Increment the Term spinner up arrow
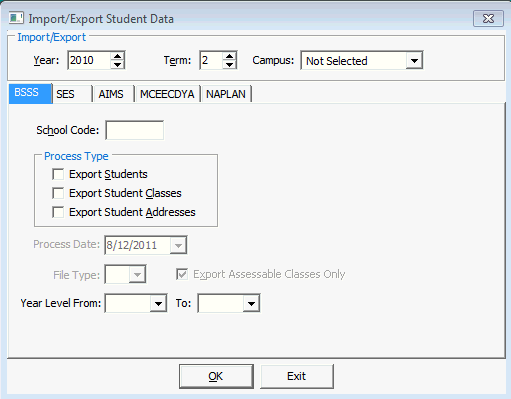511x399 pixels. 229,56
